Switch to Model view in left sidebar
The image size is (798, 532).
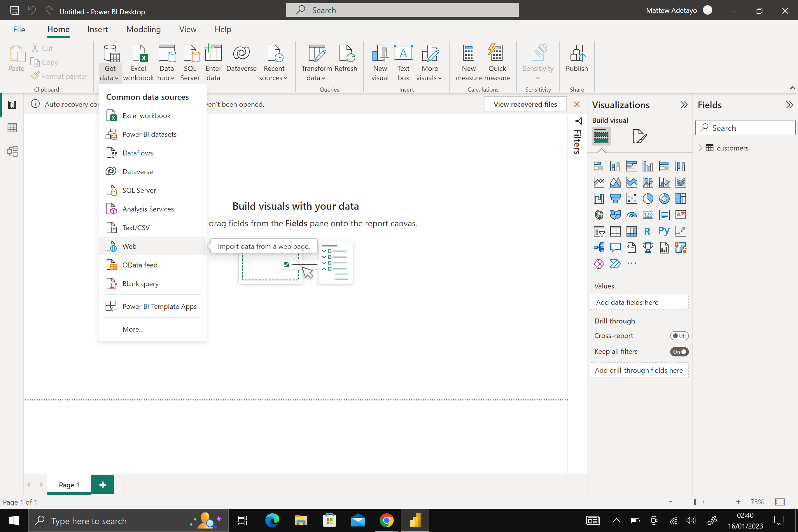[x=12, y=151]
